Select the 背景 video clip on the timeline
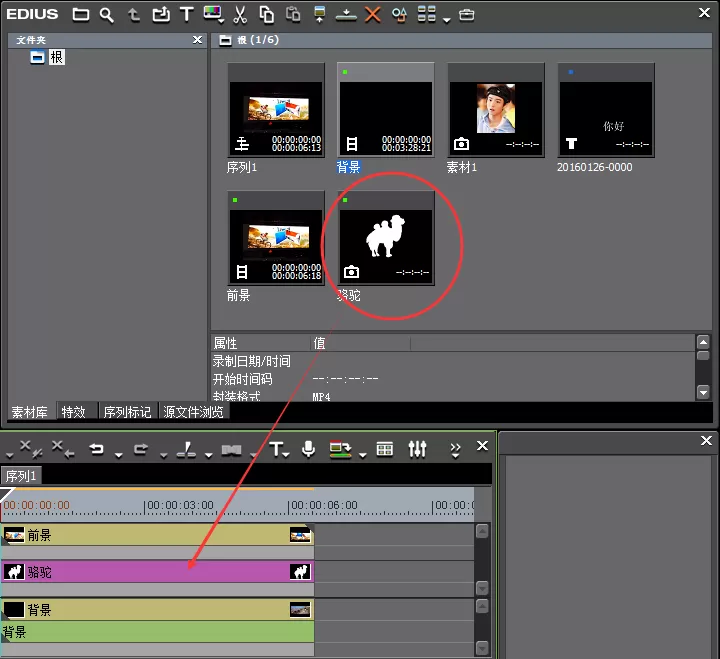Screen dimensions: 720x659 click(158, 609)
